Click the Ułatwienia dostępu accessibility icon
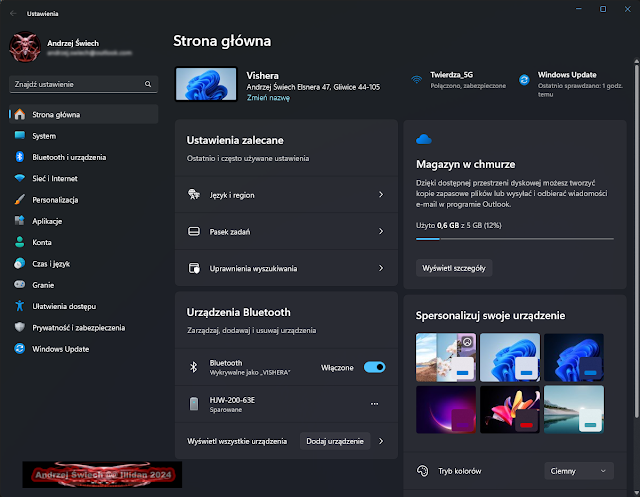Image resolution: width=640 pixels, height=497 pixels. [x=20, y=306]
